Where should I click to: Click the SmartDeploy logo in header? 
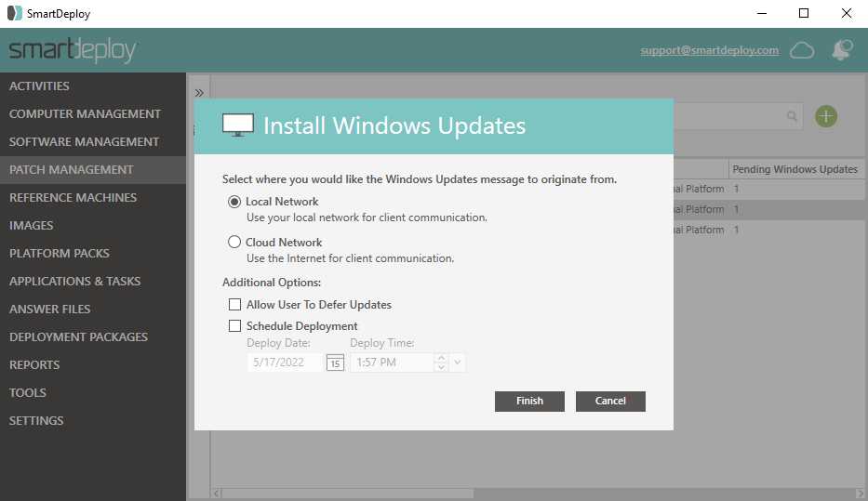pos(73,50)
